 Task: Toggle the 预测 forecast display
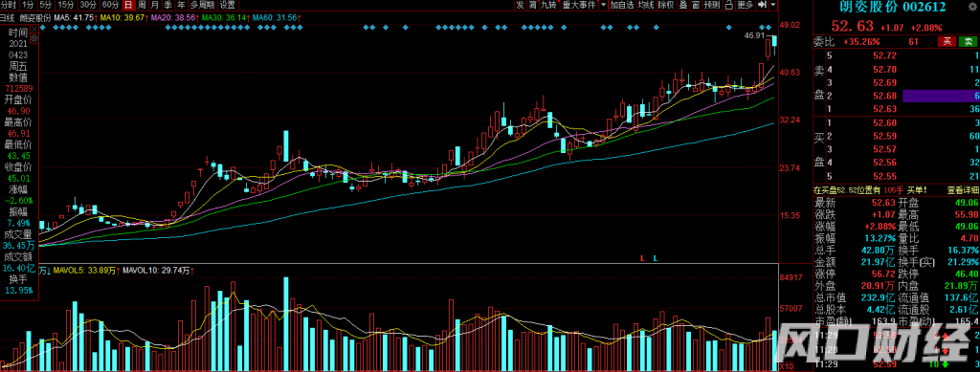[712, 5]
